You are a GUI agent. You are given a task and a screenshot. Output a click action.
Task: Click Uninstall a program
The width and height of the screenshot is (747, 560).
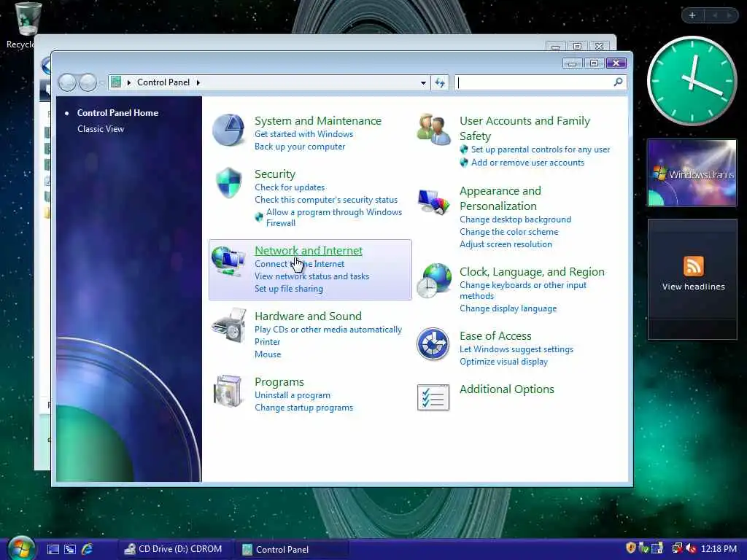click(292, 395)
